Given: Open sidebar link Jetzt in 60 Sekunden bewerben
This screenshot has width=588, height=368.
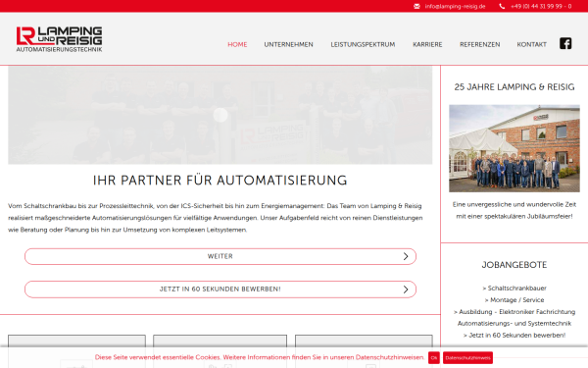Looking at the screenshot, I should point(514,335).
